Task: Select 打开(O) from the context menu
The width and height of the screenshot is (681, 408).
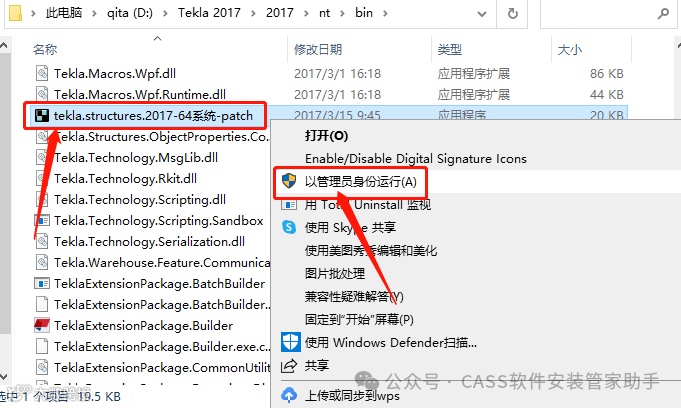Action: click(x=326, y=136)
